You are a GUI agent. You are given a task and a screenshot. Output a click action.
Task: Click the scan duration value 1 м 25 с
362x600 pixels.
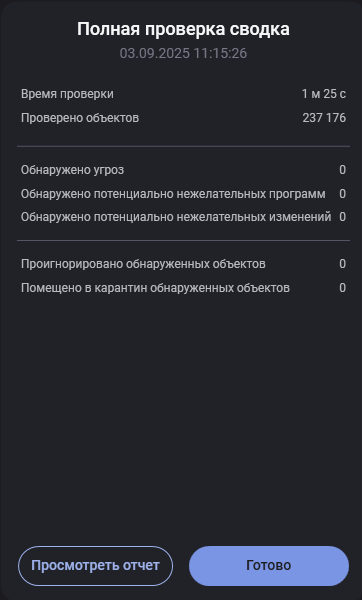[324, 94]
